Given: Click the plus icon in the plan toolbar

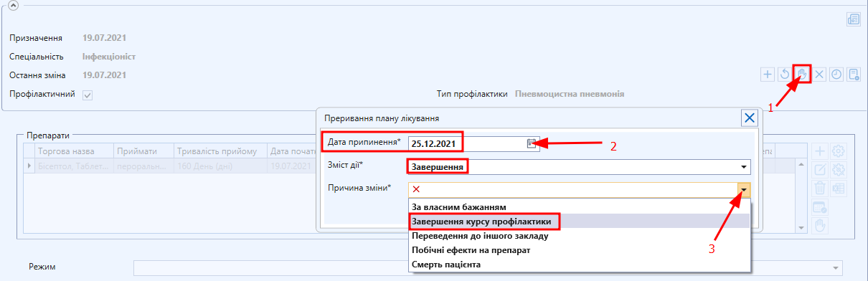Looking at the screenshot, I should pyautogui.click(x=767, y=74).
